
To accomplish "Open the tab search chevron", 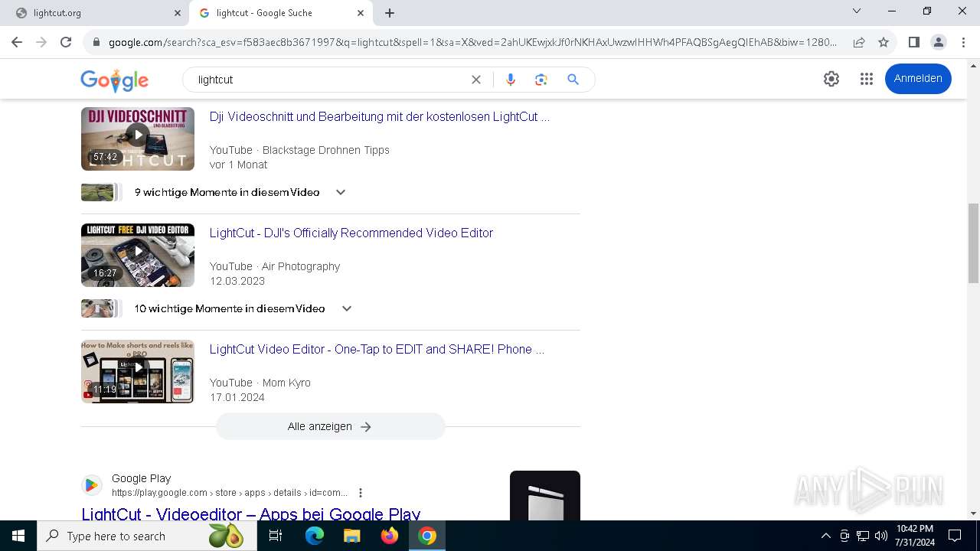I will (x=857, y=11).
